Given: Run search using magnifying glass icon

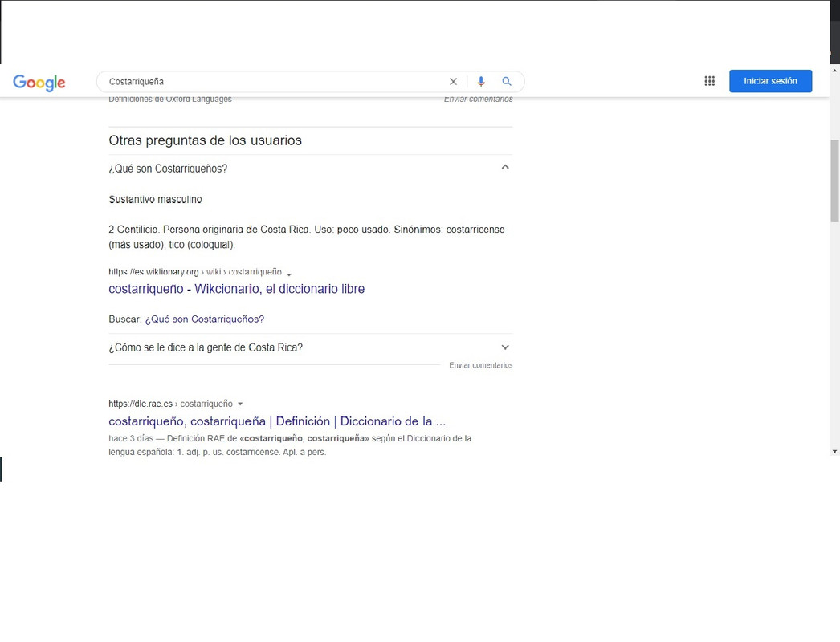Looking at the screenshot, I should tap(506, 81).
